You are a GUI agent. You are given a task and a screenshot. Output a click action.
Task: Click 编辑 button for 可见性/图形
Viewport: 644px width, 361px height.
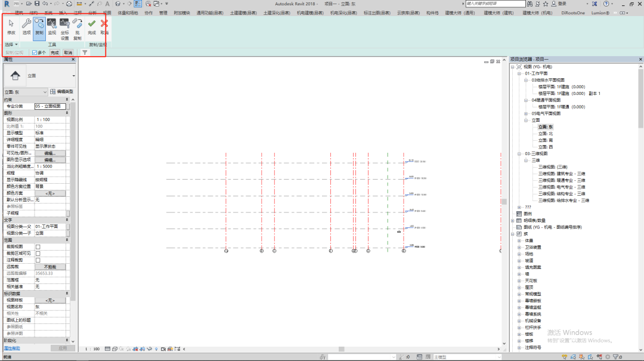pos(50,153)
